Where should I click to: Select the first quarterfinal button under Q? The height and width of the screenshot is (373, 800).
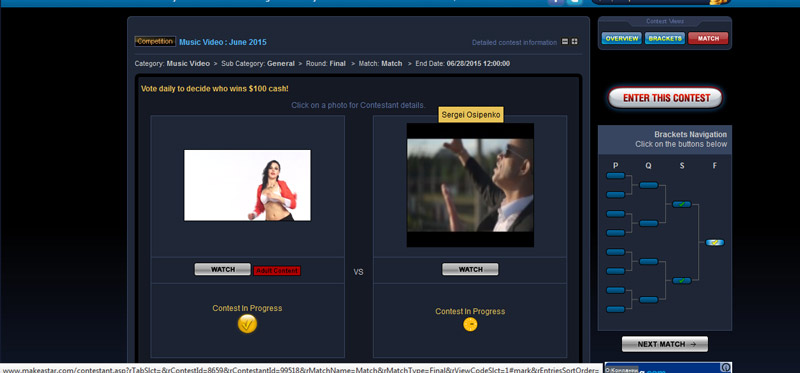coord(648,185)
